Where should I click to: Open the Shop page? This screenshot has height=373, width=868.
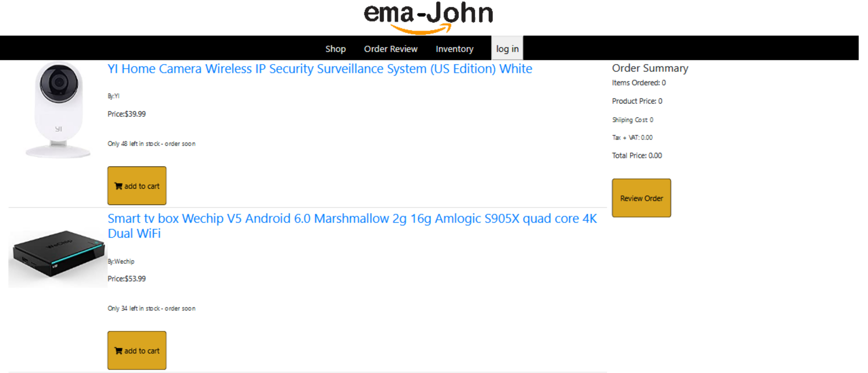pos(335,49)
